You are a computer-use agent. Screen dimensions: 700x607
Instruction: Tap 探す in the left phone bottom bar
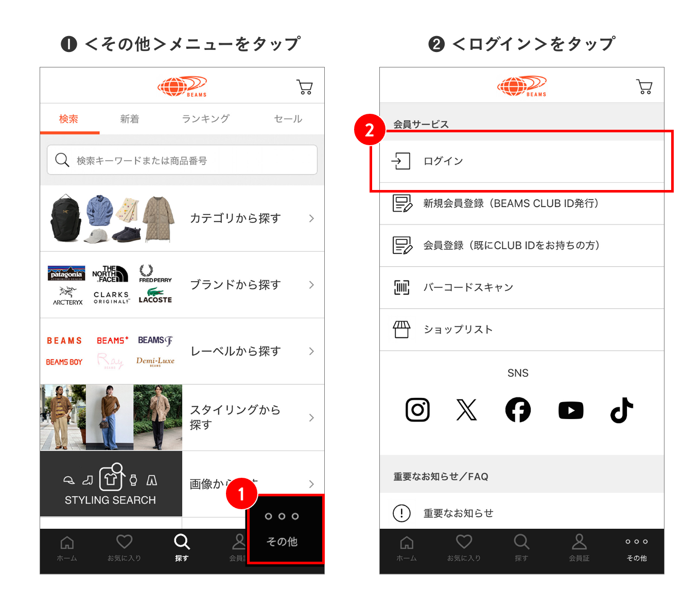[182, 548]
